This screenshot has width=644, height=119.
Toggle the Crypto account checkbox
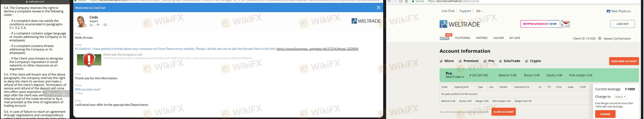[x=527, y=61]
